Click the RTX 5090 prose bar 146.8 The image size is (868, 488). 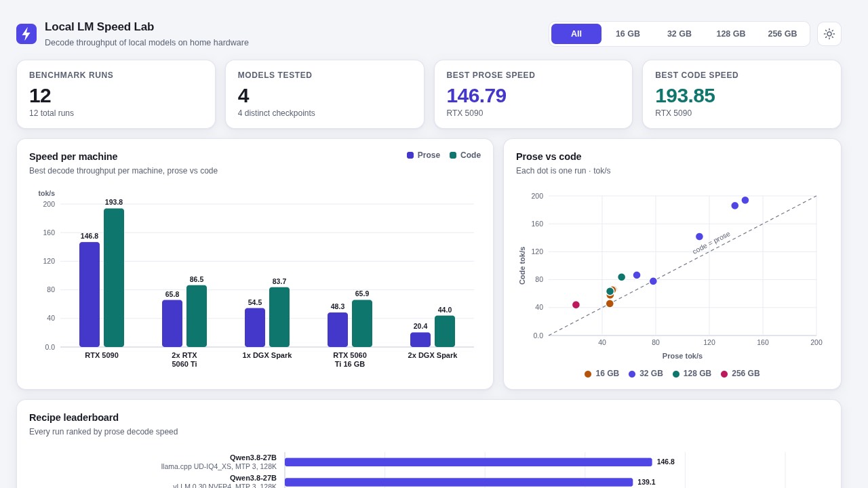pos(90,295)
